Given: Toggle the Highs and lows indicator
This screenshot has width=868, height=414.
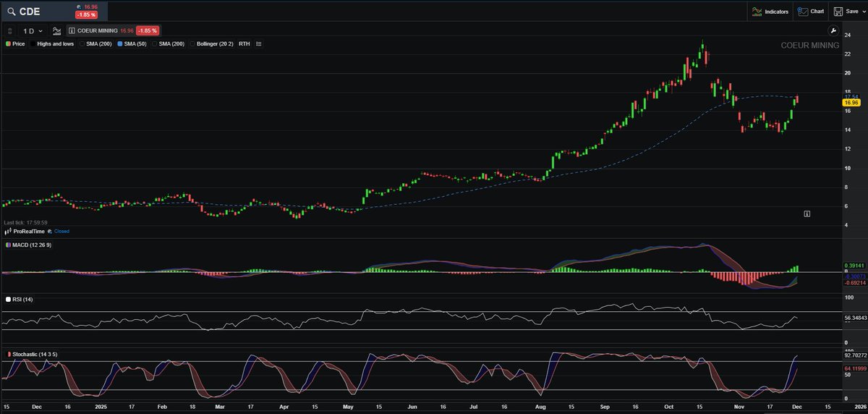Looking at the screenshot, I should (52, 44).
